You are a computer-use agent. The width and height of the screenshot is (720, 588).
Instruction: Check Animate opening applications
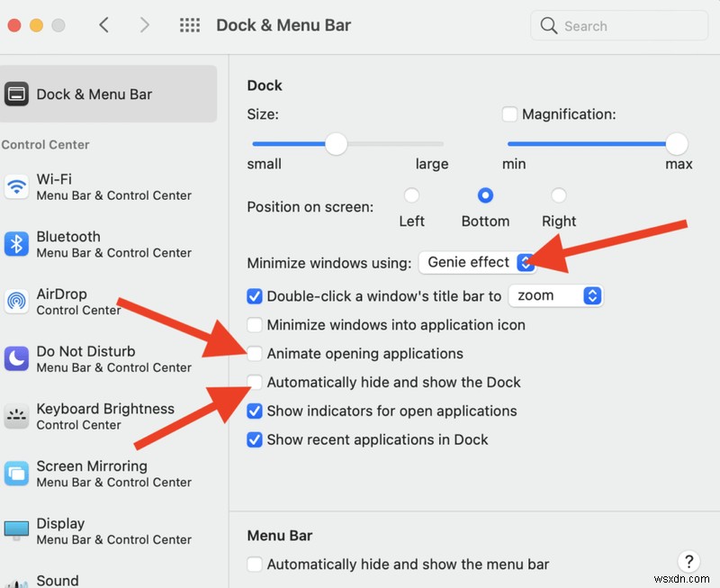click(255, 354)
